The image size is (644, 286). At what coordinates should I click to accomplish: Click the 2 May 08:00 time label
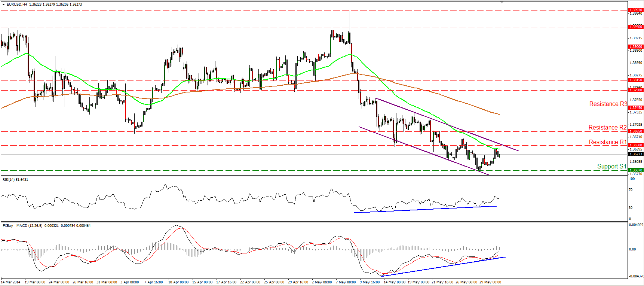pyautogui.click(x=322, y=282)
